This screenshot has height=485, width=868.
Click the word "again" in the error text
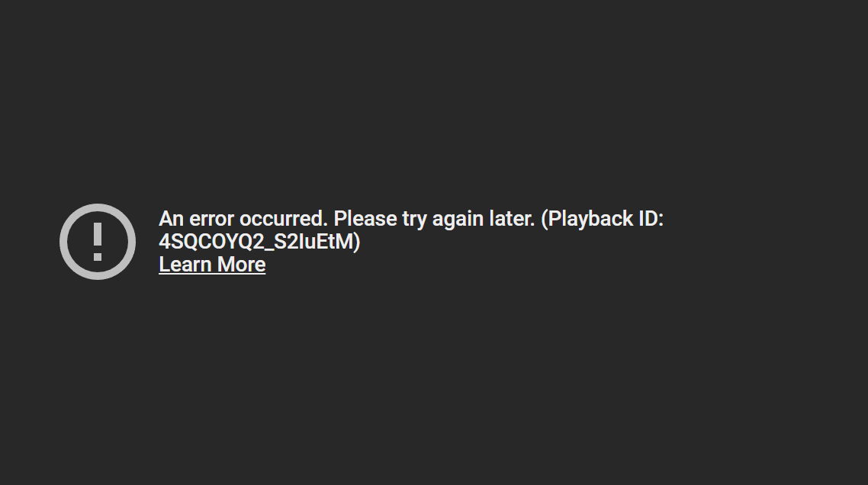458,220
